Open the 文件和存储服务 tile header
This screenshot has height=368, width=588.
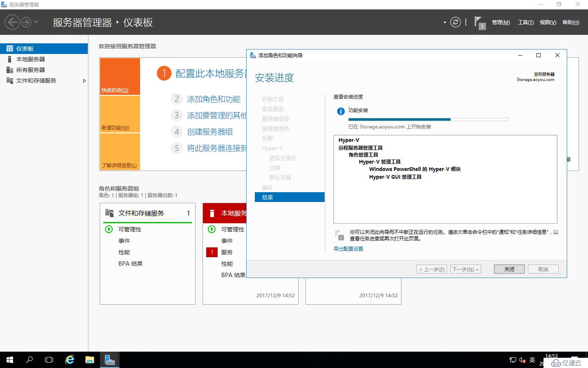coord(148,213)
